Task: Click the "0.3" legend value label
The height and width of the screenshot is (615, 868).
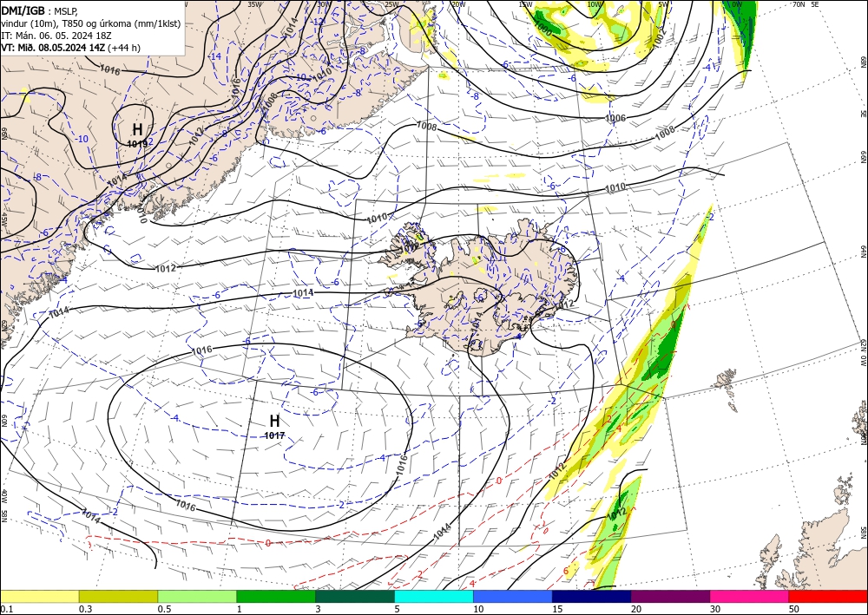Action: (85, 609)
